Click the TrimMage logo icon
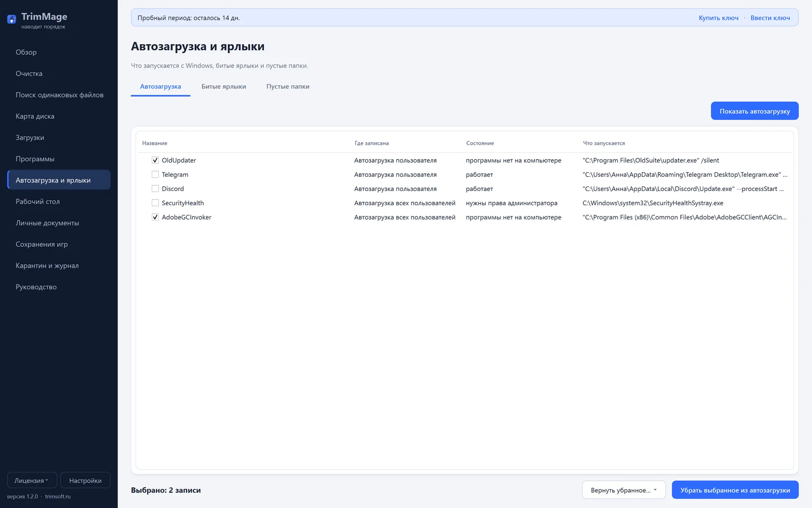The height and width of the screenshot is (508, 812). coord(12,20)
